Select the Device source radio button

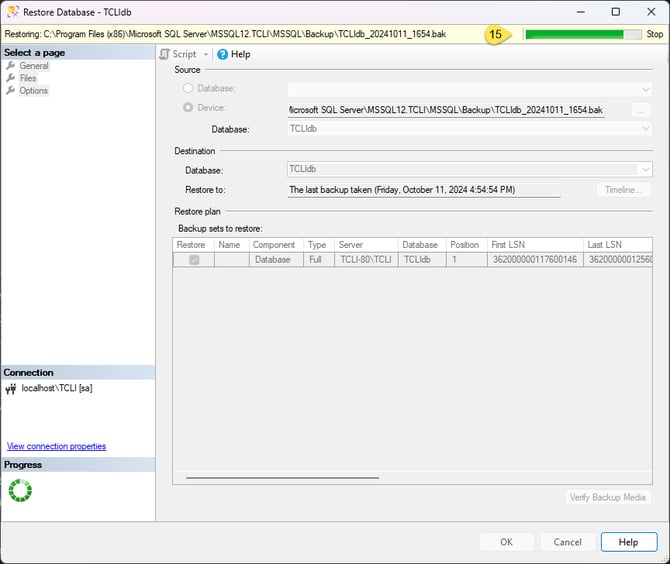coord(188,108)
